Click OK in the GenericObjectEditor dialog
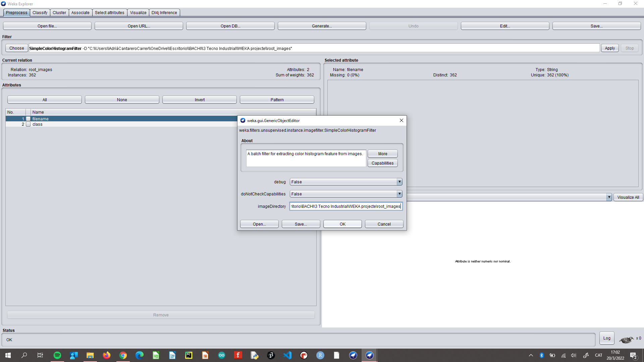The height and width of the screenshot is (362, 644). pos(342,224)
